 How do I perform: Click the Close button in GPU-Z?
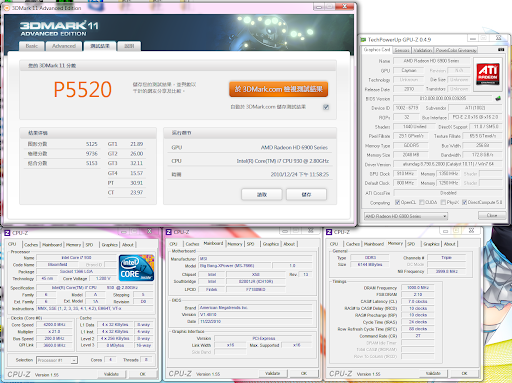coord(492,216)
